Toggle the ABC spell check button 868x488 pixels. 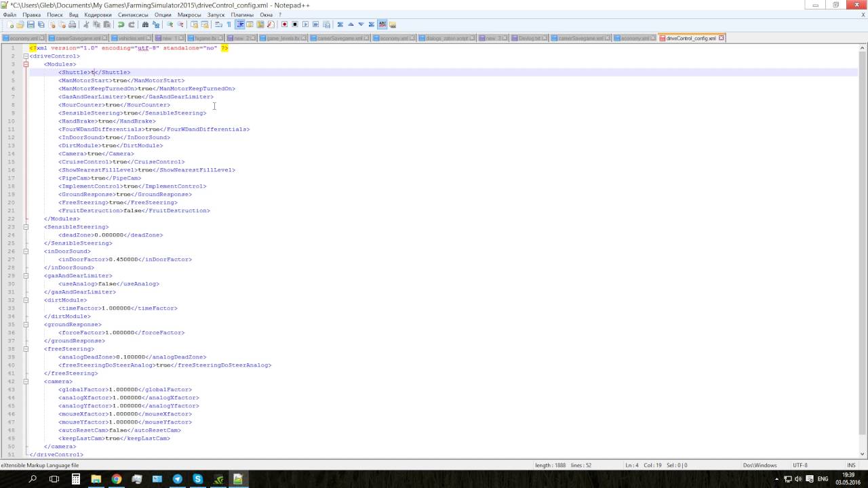coord(382,24)
